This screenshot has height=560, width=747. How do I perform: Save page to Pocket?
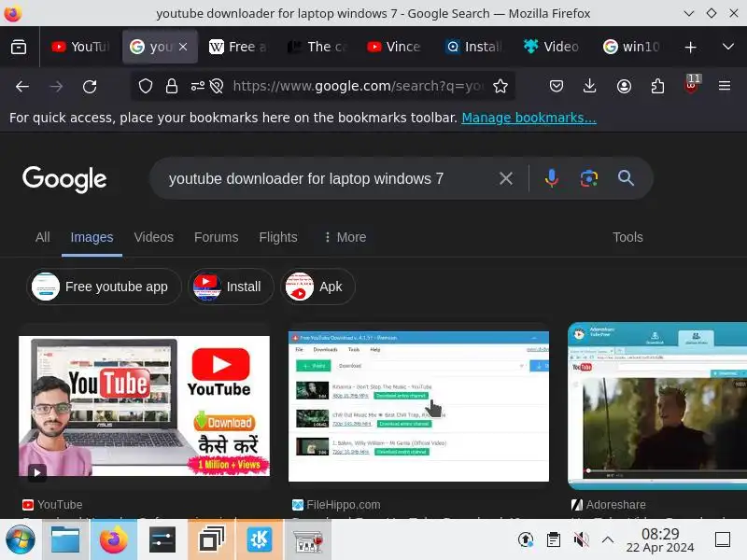[556, 86]
